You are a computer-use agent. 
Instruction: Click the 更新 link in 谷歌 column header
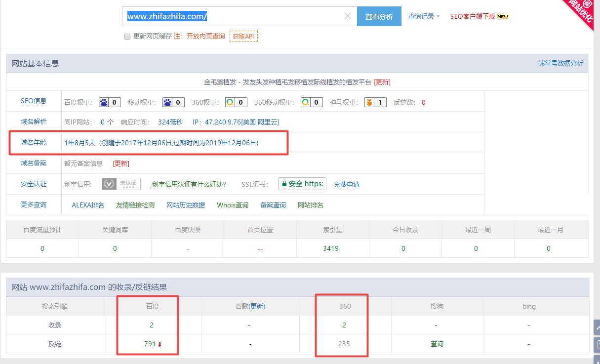click(257, 306)
